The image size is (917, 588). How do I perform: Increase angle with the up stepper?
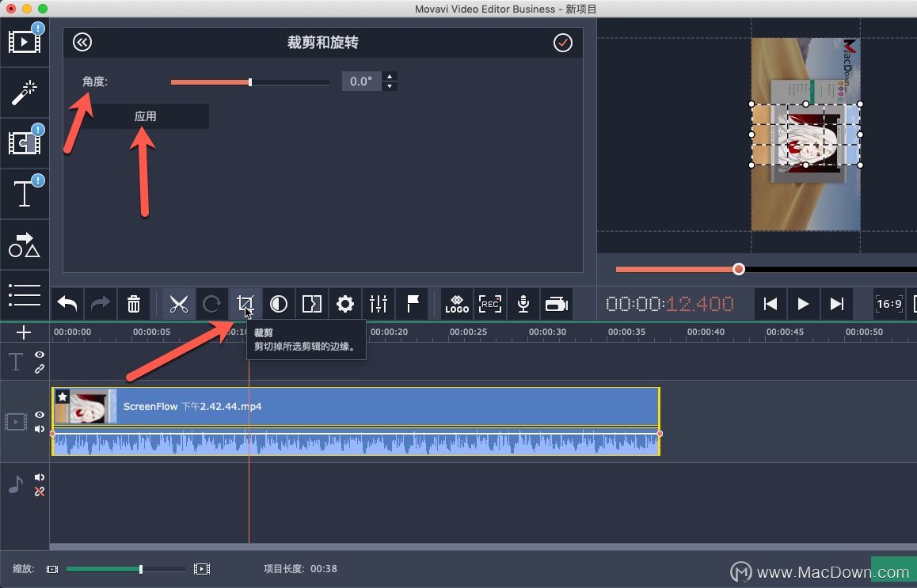tap(390, 77)
